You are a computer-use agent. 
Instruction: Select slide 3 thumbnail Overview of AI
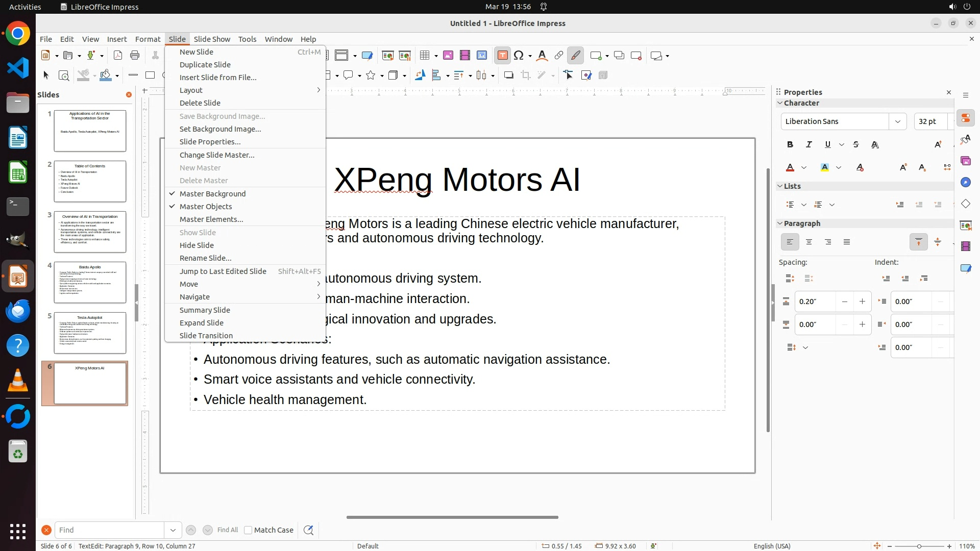(90, 232)
